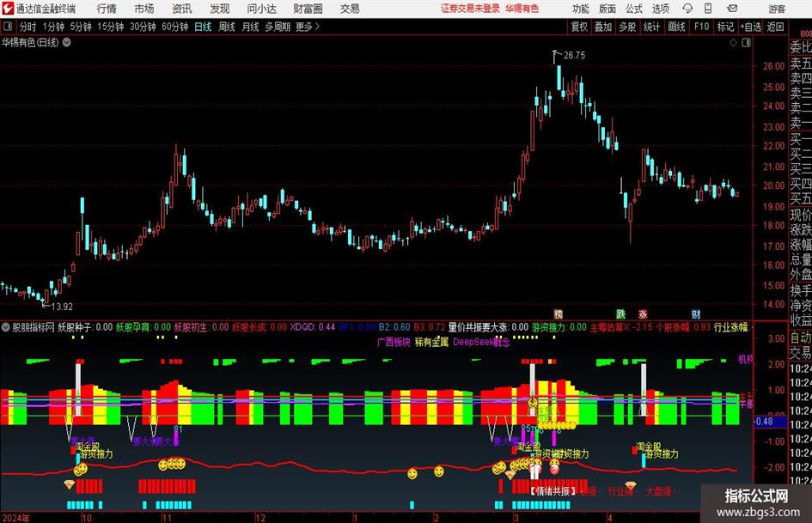The image size is (812, 523).
Task: Click the 13.92 low price label
Action: tap(62, 307)
